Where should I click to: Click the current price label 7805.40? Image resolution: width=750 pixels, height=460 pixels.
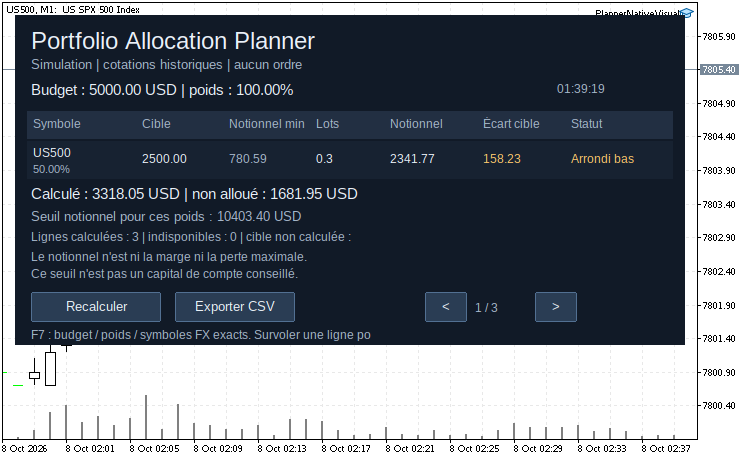click(x=719, y=70)
